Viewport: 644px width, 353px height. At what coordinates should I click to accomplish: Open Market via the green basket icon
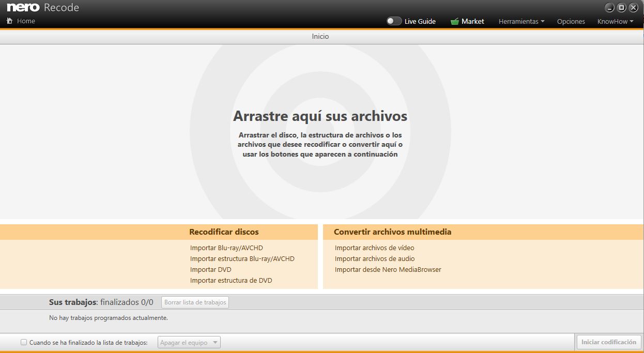(455, 22)
